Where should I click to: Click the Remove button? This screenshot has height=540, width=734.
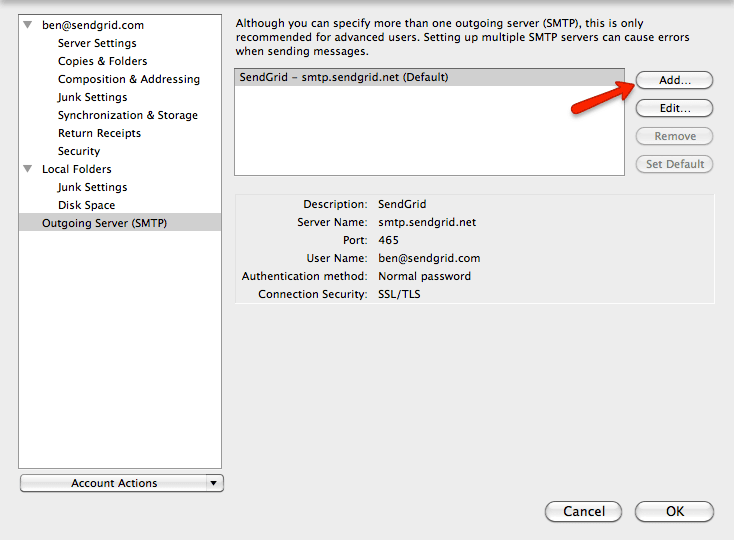point(675,136)
